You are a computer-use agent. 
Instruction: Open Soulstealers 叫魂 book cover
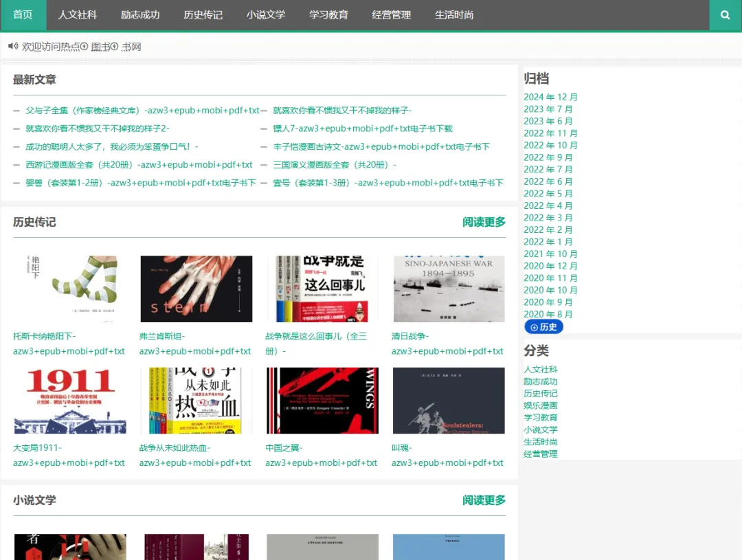[449, 401]
